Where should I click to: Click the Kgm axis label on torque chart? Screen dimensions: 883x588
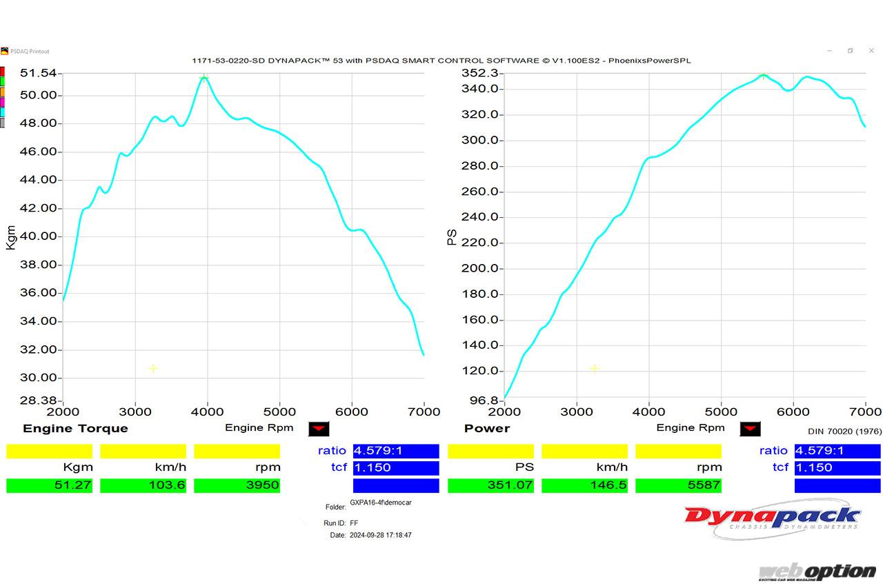click(x=10, y=236)
